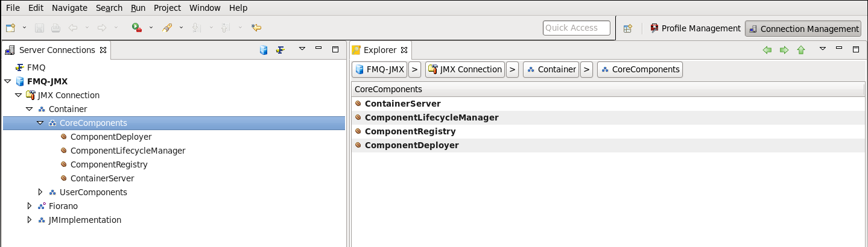Click the JMX Connection breadcrumb button
The width and height of the screenshot is (868, 247).
point(464,69)
